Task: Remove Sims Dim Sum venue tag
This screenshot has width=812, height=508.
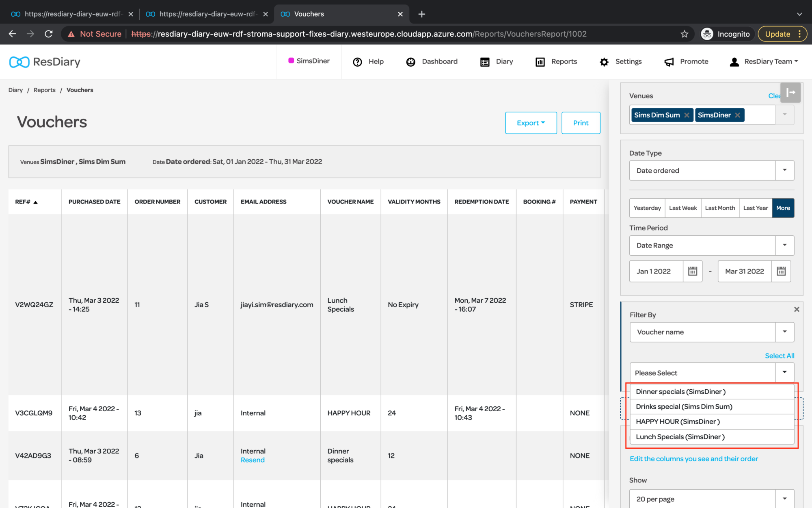Action: [x=687, y=115]
